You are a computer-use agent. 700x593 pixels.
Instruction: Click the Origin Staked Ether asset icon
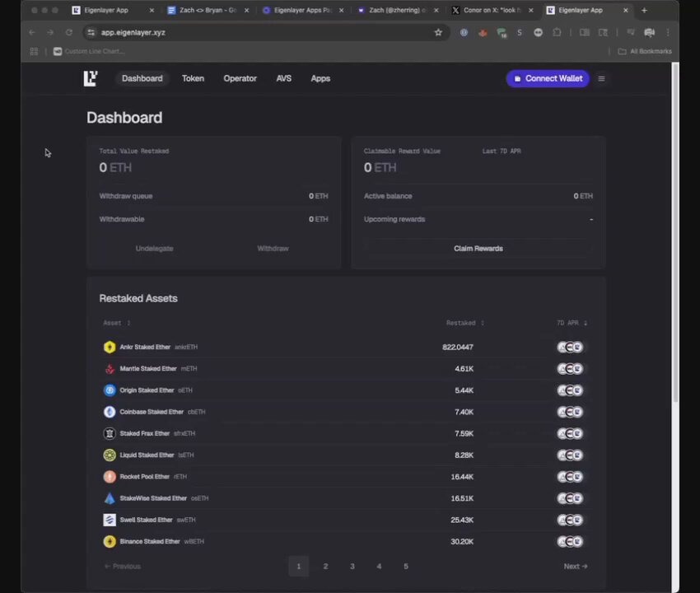[x=110, y=390]
